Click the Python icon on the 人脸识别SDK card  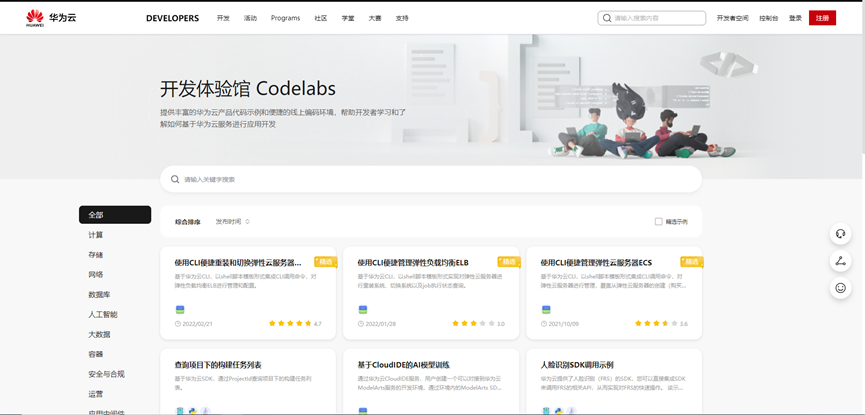558,411
